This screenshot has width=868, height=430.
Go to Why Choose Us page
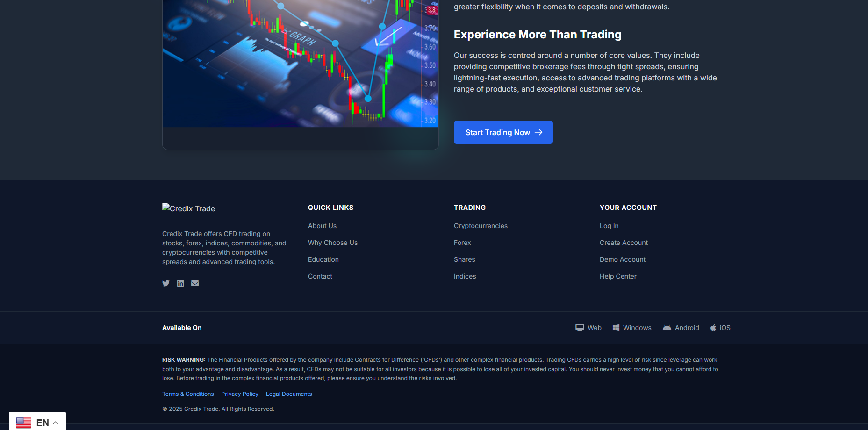(332, 243)
